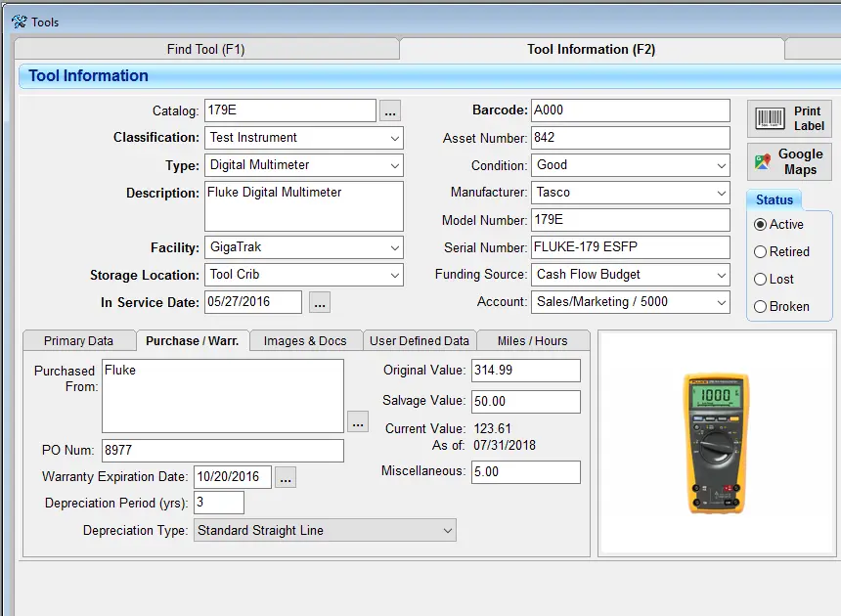Open Google Maps via map icon

click(x=762, y=162)
